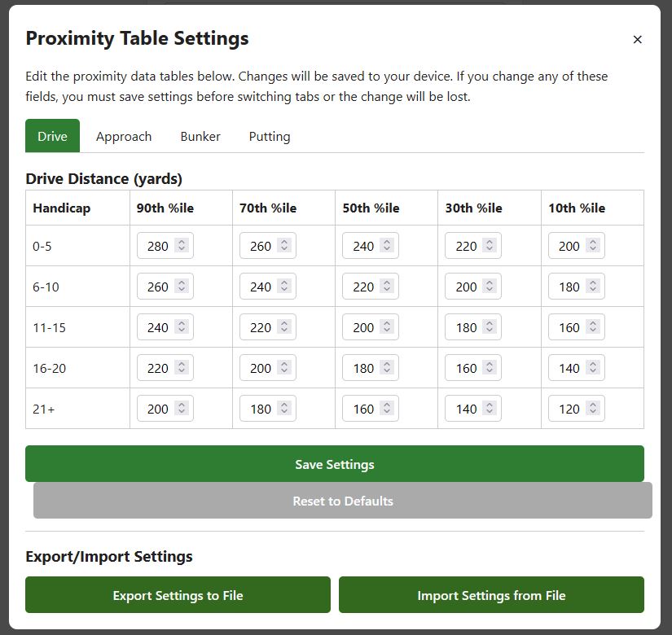672x635 pixels.
Task: Click spinner arrows on 16-20 50th %ile
Action: [387, 367]
